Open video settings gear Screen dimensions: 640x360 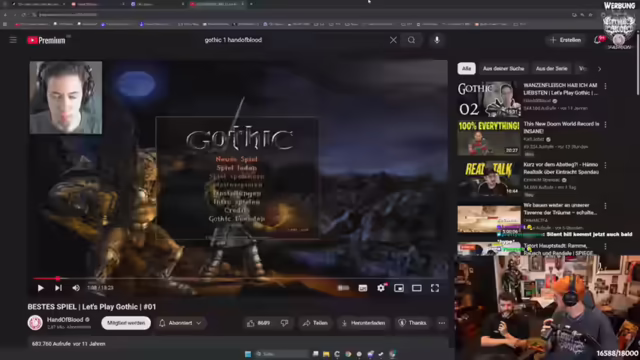[381, 288]
